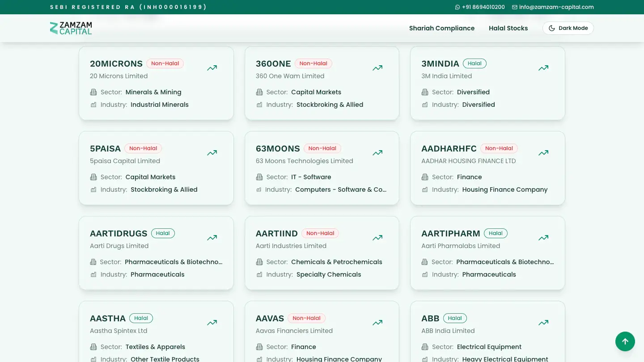Click the trending arrow icon on ABB card
Screen dimensions: 644x362
(x=543, y=323)
